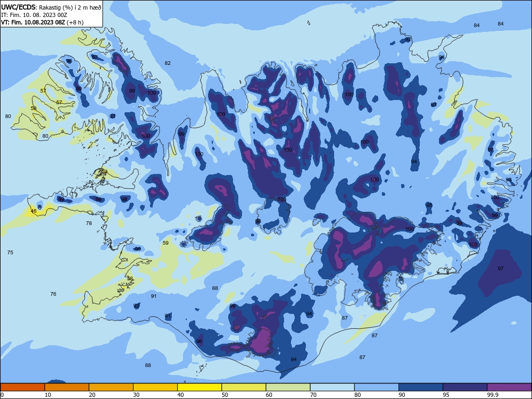Click the 'IT: Fim. 10. 08. 2023 00Z' line

[x=34, y=15]
